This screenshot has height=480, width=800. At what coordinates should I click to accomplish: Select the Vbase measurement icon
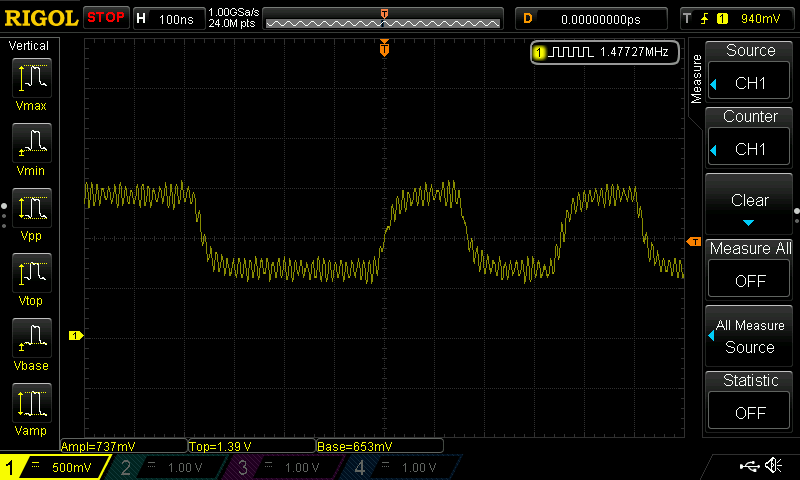tap(32, 338)
